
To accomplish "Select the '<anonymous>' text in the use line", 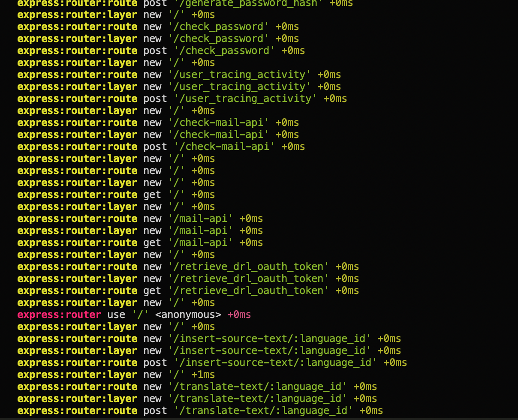I will point(188,315).
